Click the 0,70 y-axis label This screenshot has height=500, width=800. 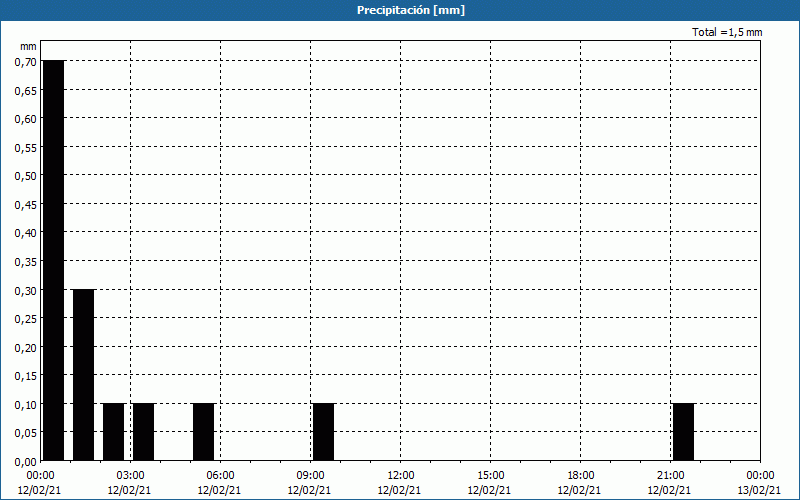[26, 62]
